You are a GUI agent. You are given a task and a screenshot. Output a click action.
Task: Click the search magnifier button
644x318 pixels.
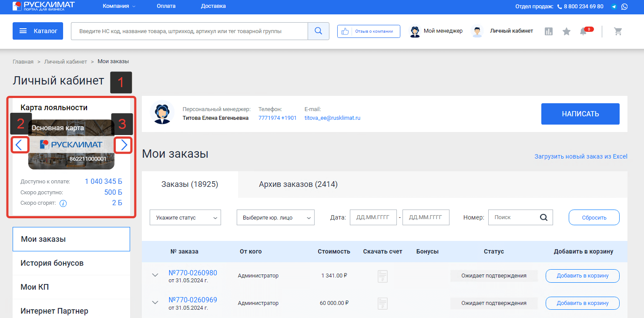[318, 31]
